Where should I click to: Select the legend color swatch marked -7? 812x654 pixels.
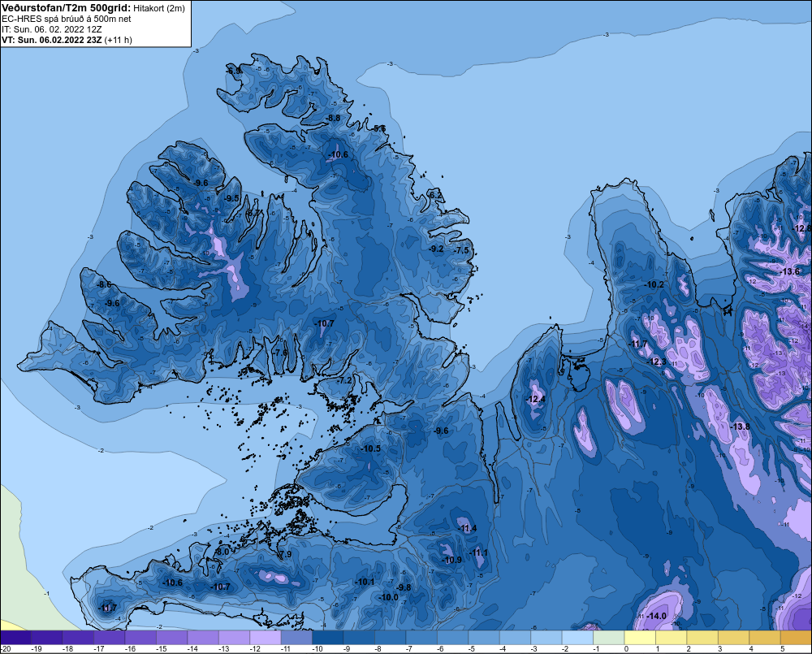(421, 638)
